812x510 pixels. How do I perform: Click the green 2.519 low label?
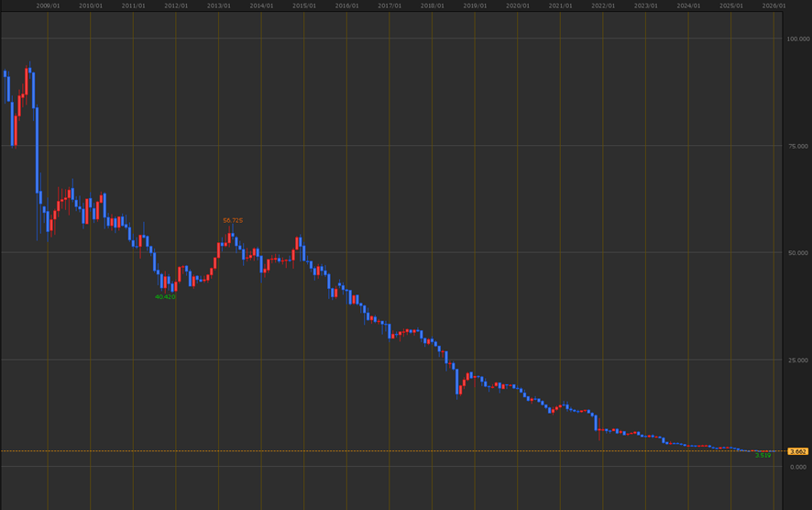(763, 455)
